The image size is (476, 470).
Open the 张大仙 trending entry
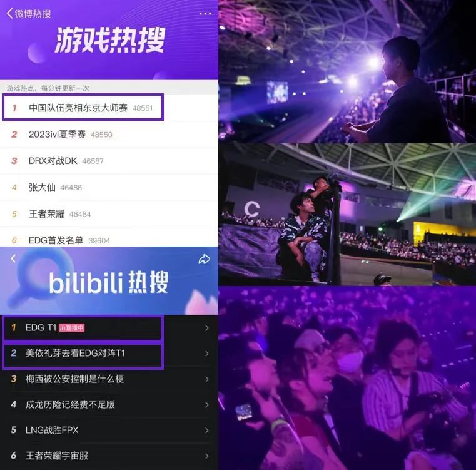point(109,188)
